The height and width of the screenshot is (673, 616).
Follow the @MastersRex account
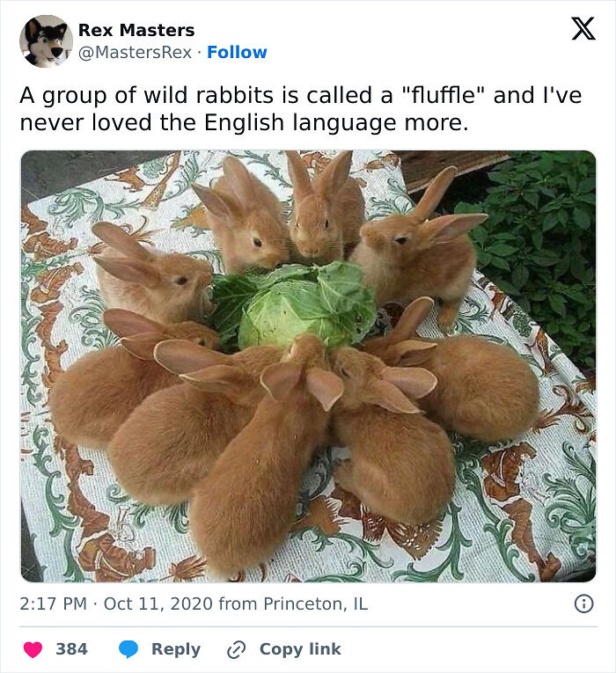pos(237,53)
